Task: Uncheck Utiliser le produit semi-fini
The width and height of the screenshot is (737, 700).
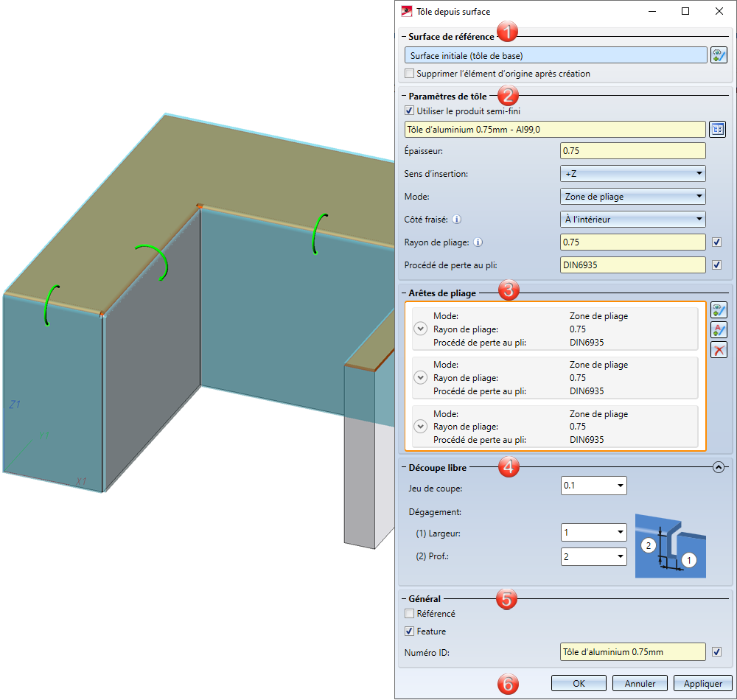Action: [410, 111]
